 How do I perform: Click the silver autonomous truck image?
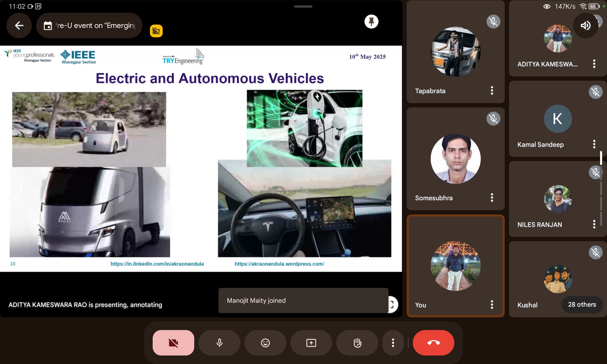(90, 212)
